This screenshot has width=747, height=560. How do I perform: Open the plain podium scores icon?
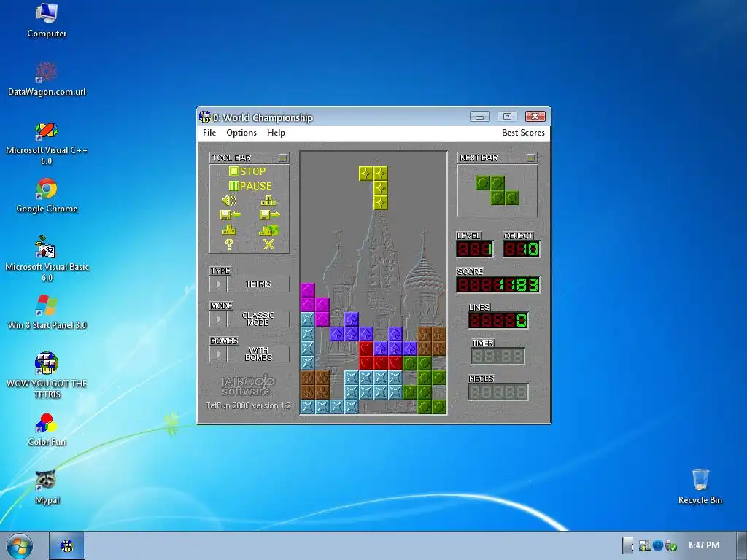coord(229,230)
